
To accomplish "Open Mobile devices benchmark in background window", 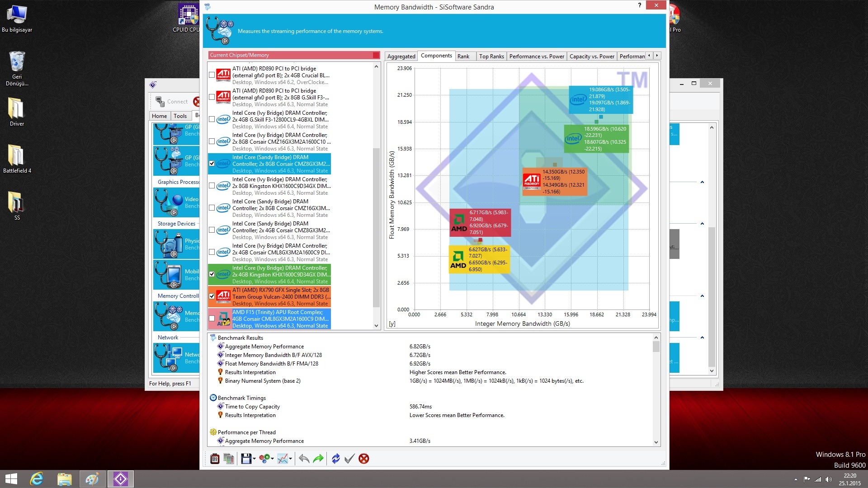I will (176, 275).
